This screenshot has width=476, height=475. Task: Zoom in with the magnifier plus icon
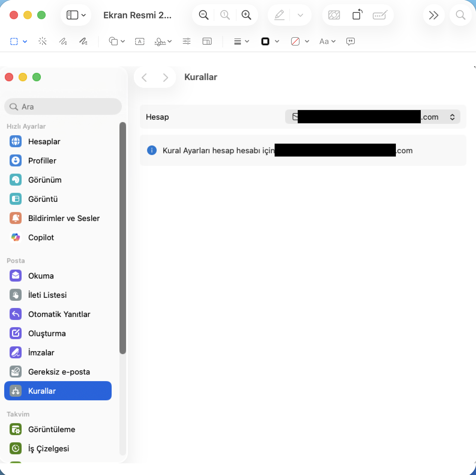pos(246,15)
